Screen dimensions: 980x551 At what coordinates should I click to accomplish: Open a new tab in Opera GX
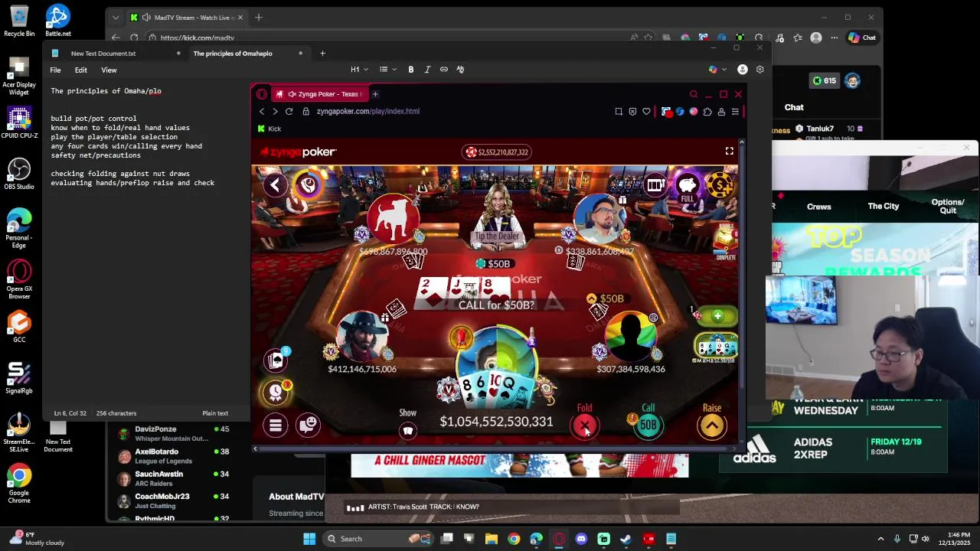pos(375,94)
